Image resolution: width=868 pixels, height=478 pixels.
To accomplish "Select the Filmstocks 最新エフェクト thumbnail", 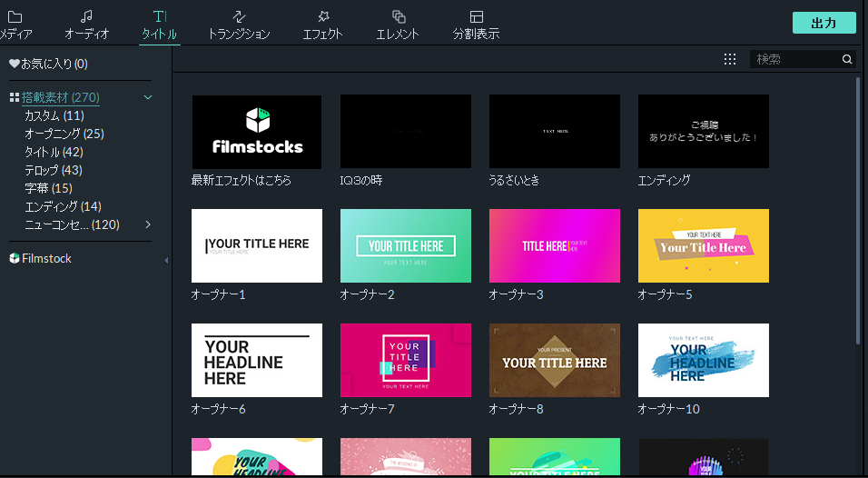I will click(257, 132).
